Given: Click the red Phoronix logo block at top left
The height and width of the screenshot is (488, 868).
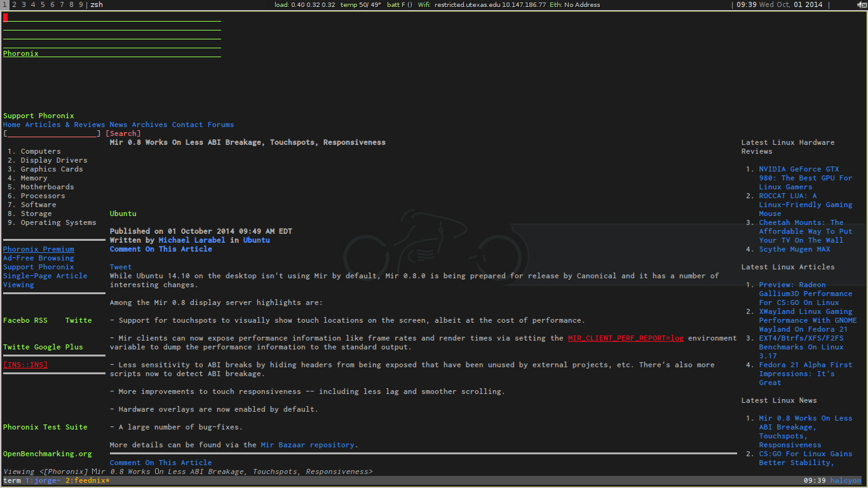Looking at the screenshot, I should coord(7,18).
